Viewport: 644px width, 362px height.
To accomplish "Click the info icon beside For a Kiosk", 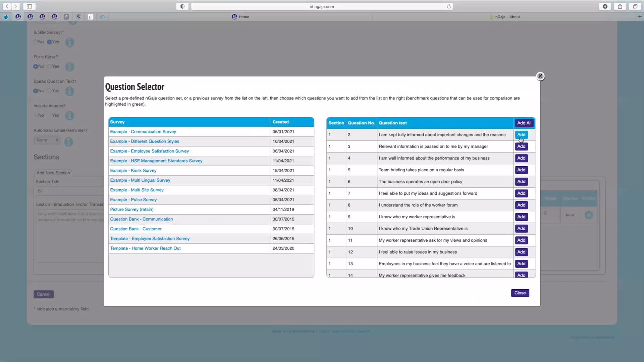I will click(69, 67).
